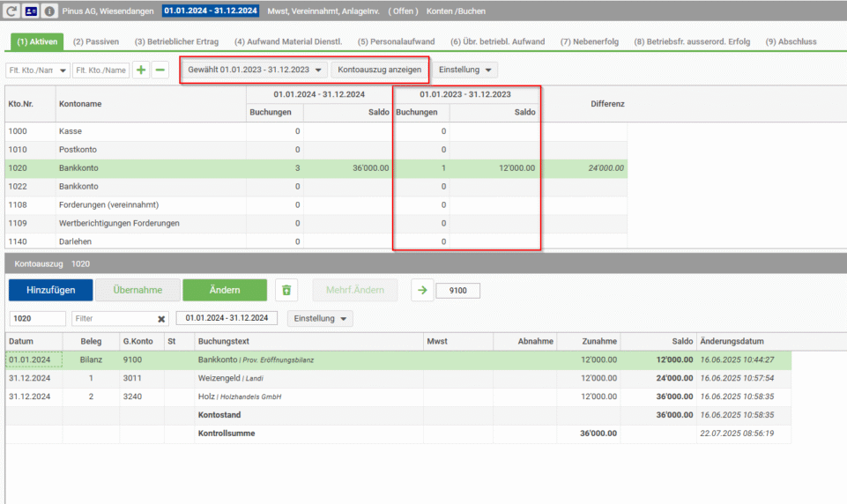Click the Filter input field in Kontoauszug
This screenshot has width=847, height=504.
point(113,319)
